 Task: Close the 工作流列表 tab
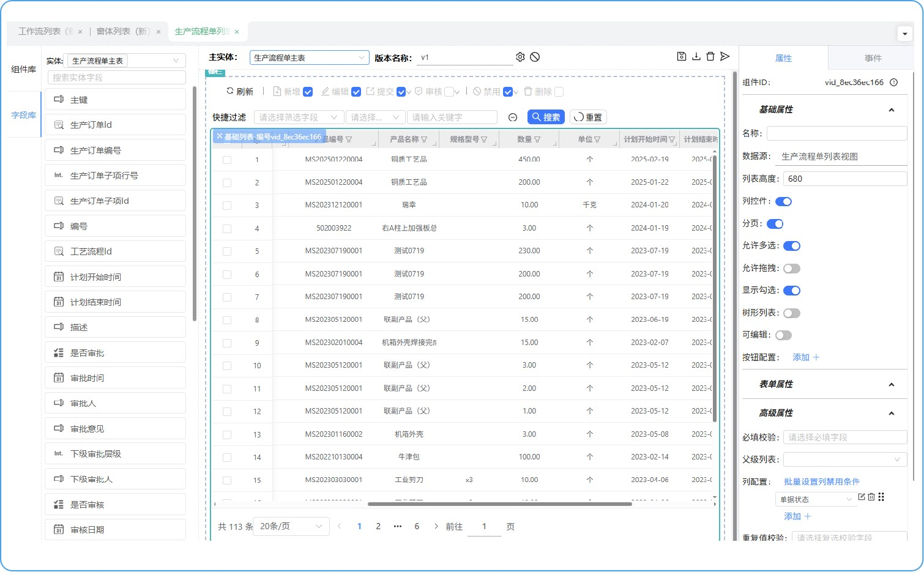pos(80,32)
